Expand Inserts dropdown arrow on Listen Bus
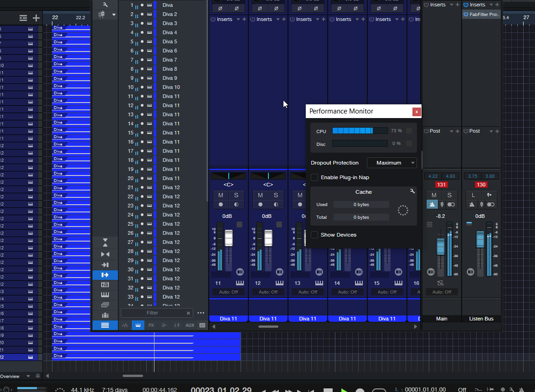The image size is (535, 392). coord(491,5)
